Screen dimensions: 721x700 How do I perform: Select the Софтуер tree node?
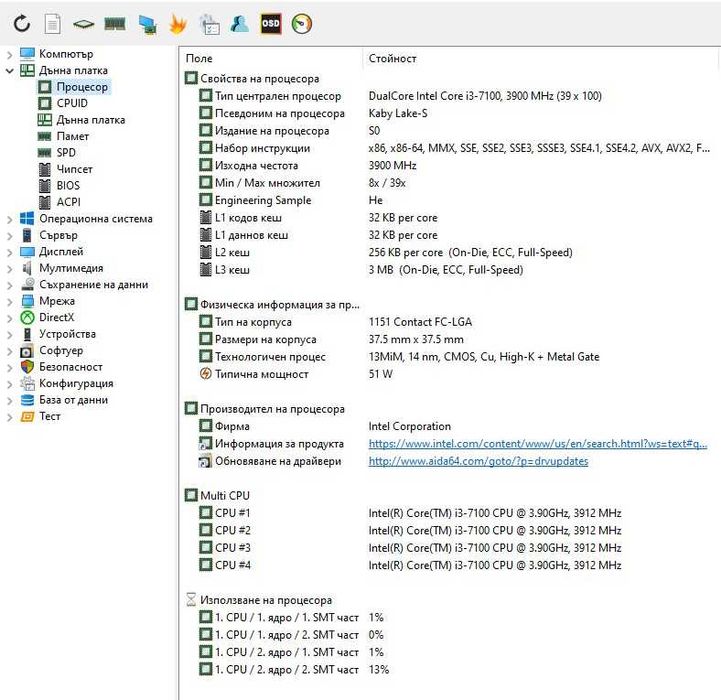61,350
